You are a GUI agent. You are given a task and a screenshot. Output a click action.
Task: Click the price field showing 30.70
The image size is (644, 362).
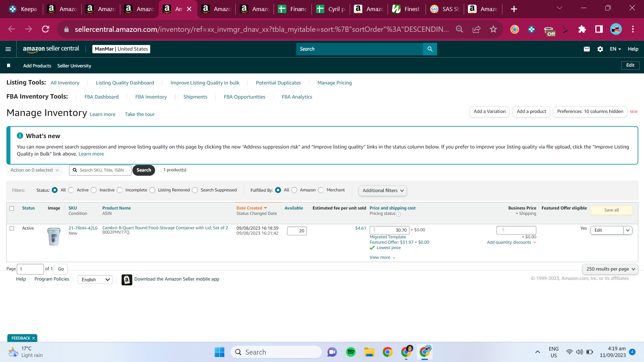[389, 230]
